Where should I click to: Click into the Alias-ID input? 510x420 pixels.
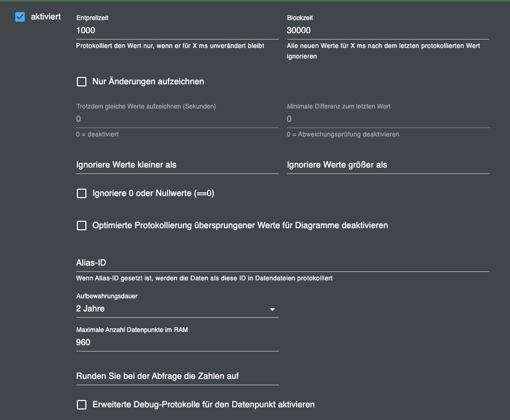[282, 263]
